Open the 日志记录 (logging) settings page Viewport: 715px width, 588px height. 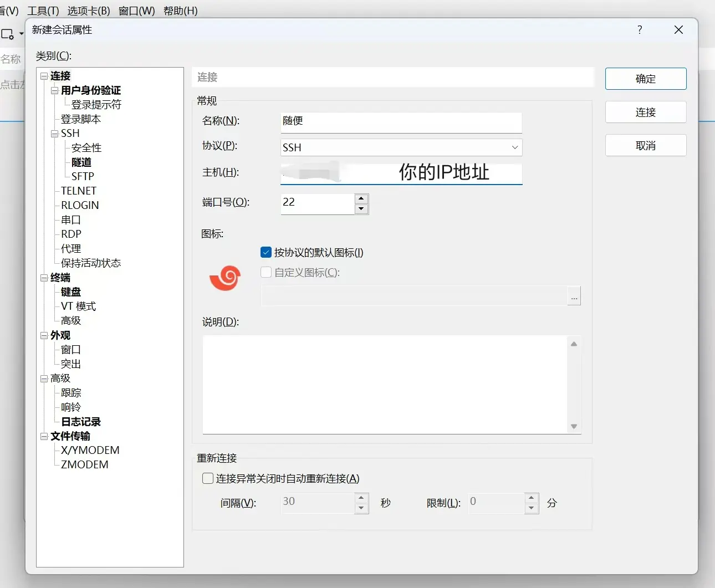click(x=80, y=422)
